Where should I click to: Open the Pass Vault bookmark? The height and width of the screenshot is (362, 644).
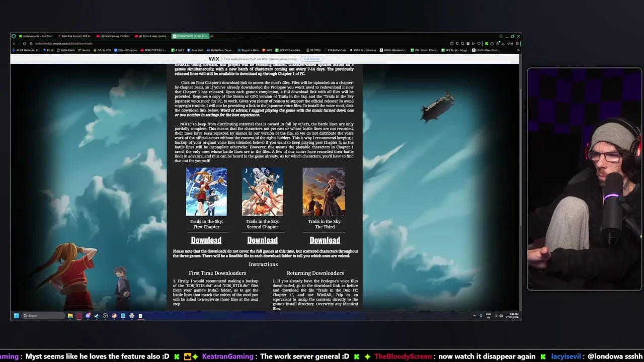tap(195, 50)
